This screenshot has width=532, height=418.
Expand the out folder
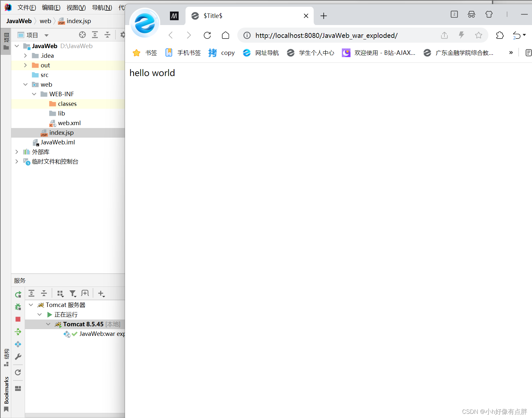25,65
